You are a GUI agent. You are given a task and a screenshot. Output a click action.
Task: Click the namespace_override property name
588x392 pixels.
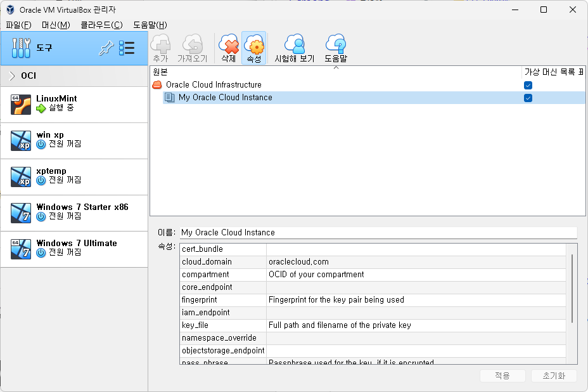(x=219, y=338)
